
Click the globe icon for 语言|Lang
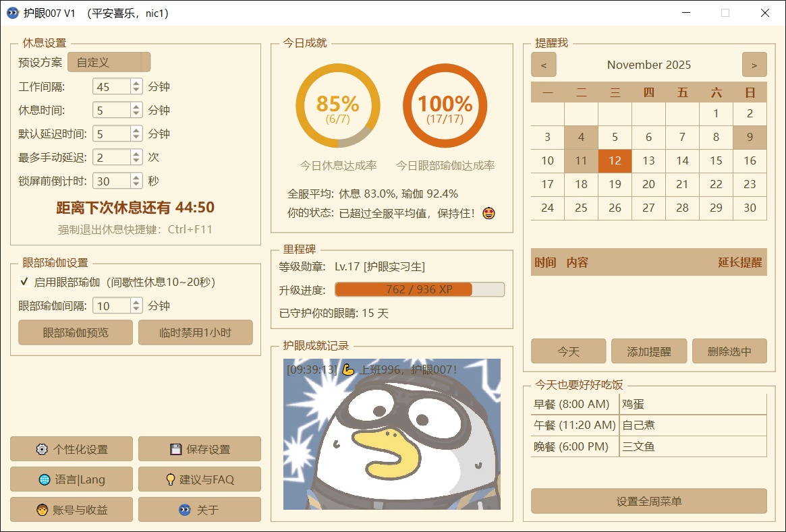45,480
